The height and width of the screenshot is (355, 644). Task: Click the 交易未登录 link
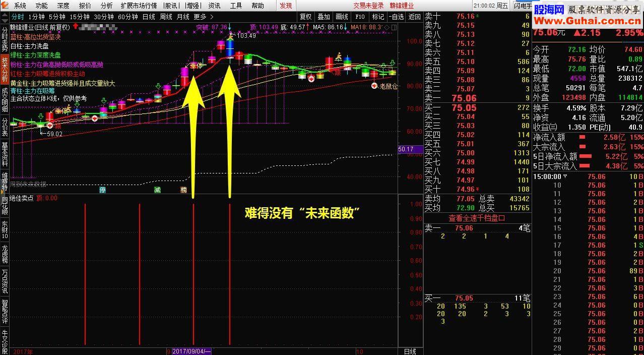368,6
